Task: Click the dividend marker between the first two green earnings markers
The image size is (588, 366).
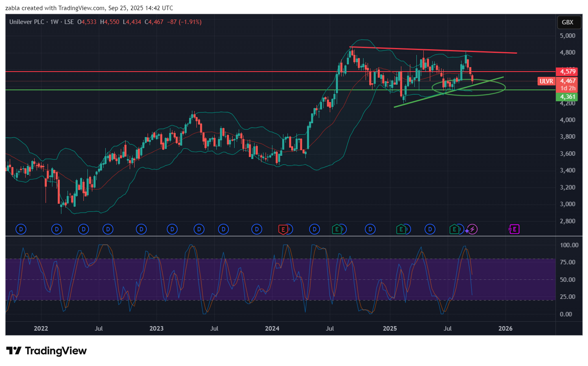Action: click(x=370, y=229)
